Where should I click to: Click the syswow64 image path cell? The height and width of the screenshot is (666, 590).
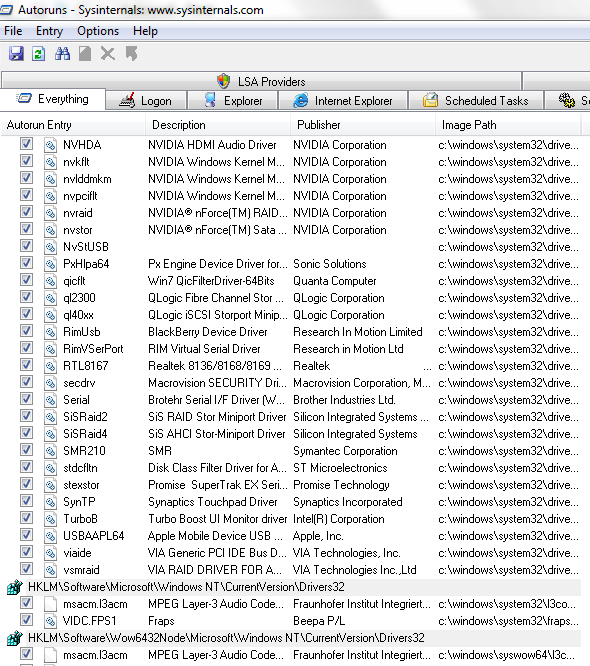coord(507,655)
